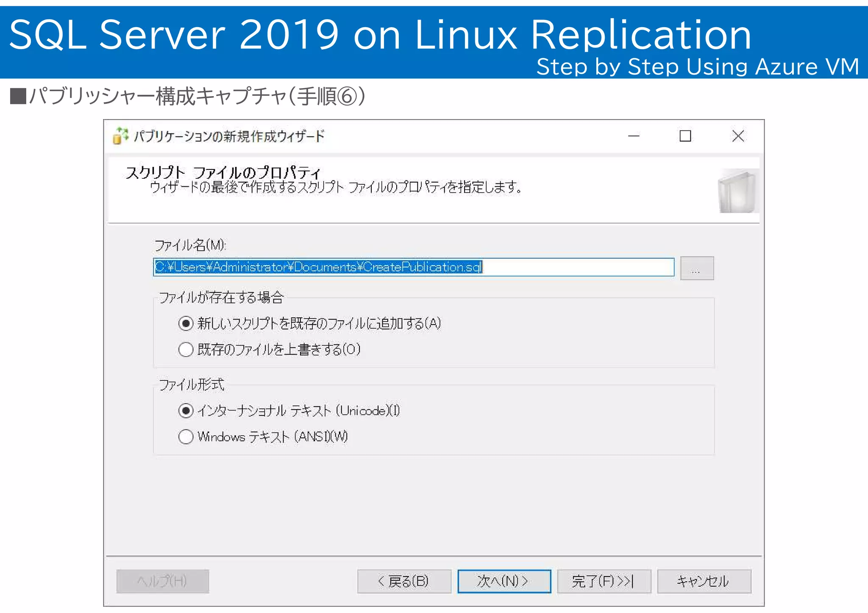Maximize the wizard window
868x613 pixels.
pyautogui.click(x=685, y=136)
